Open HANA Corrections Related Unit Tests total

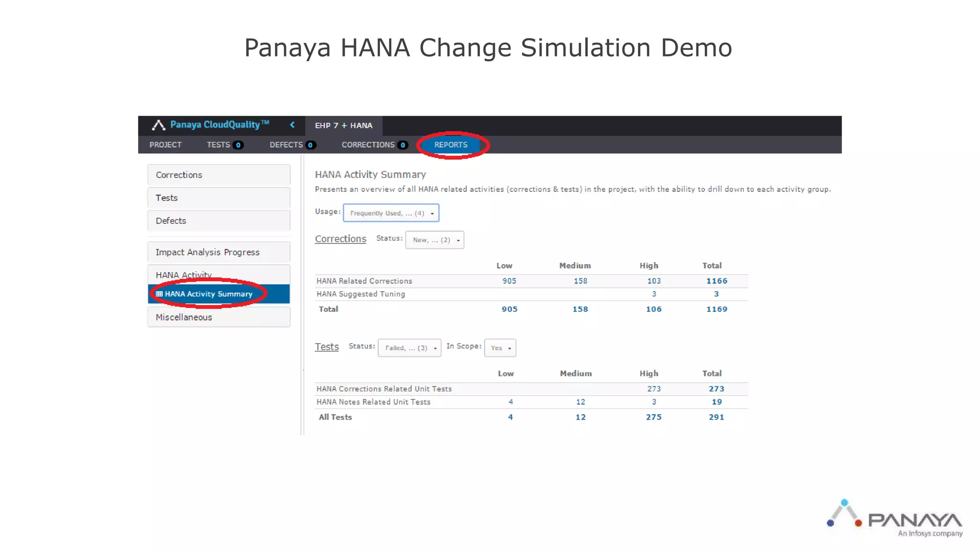click(716, 389)
